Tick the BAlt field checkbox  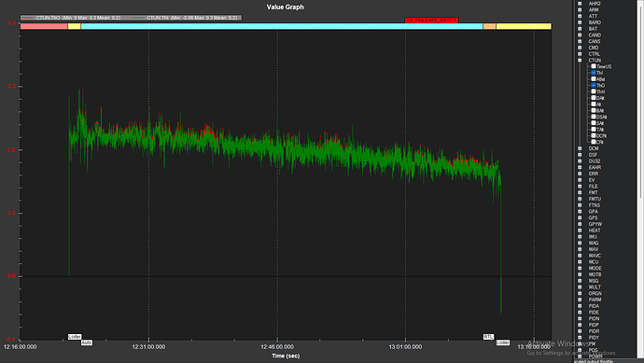[x=594, y=110]
